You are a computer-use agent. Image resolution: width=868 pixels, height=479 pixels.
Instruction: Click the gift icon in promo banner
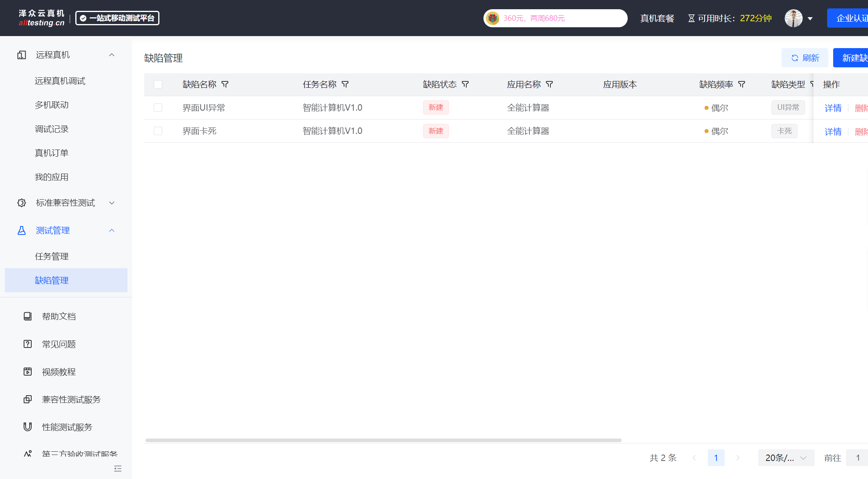point(493,18)
